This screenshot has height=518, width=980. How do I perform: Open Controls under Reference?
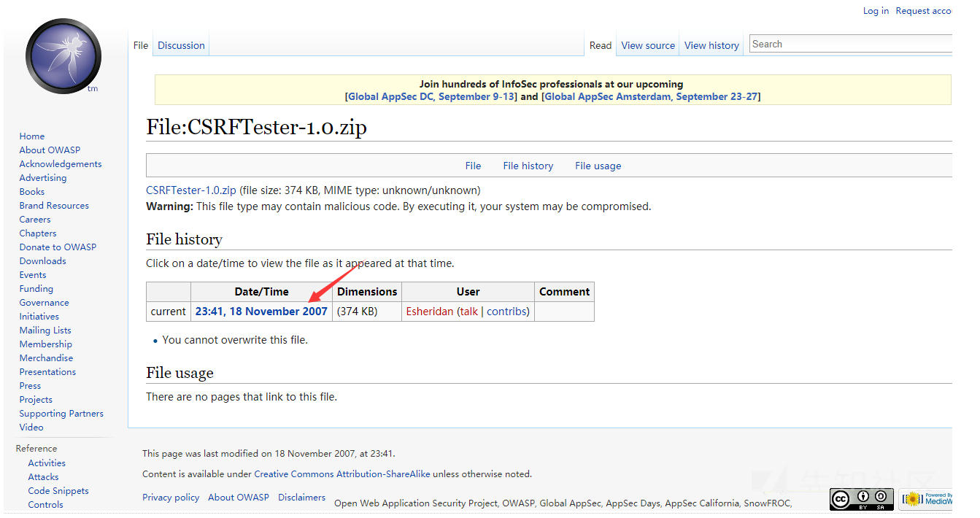[x=46, y=505]
